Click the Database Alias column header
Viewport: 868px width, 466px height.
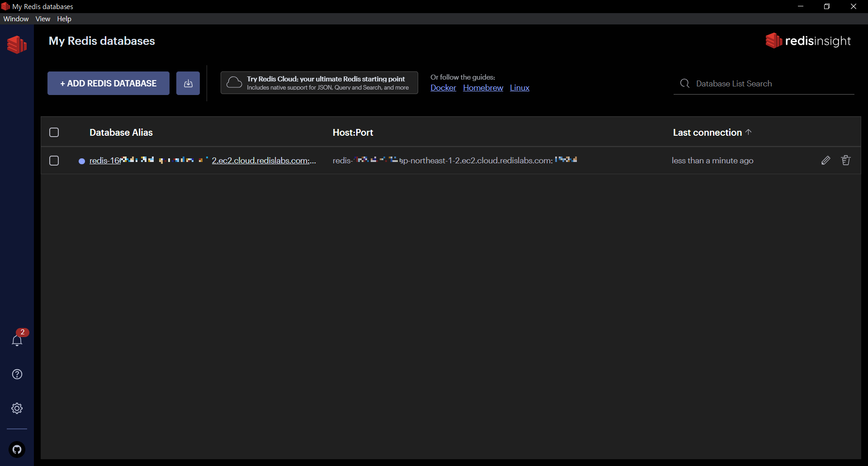click(121, 132)
